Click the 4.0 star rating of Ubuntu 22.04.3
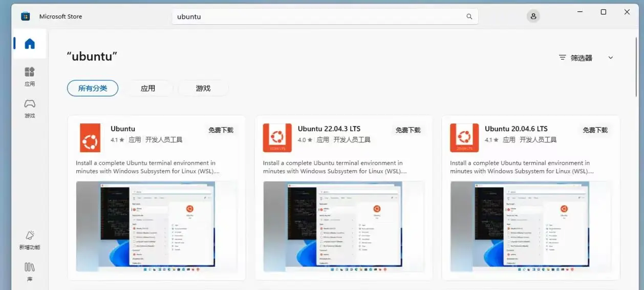 (x=305, y=139)
